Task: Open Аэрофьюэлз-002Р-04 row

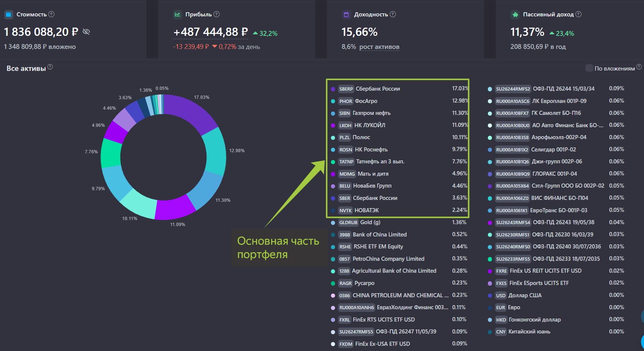Action: 556,137
